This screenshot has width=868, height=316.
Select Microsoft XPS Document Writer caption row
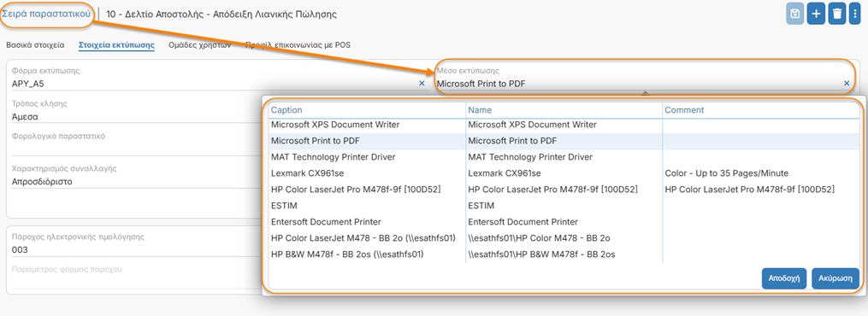(335, 125)
